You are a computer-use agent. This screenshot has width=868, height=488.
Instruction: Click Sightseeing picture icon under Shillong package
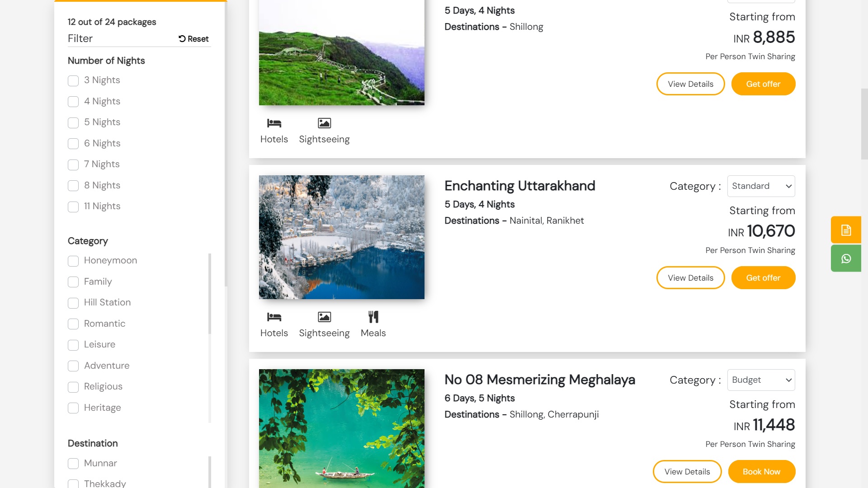point(324,123)
